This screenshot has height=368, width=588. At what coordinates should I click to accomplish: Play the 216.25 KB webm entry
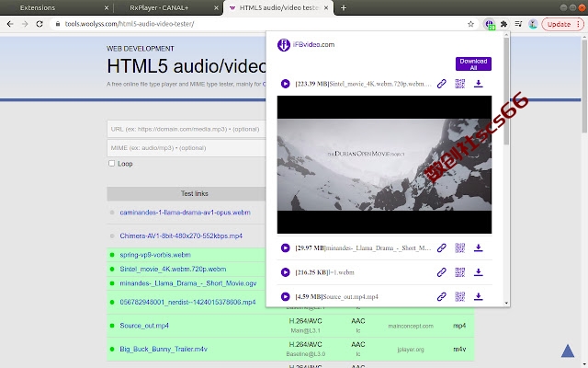click(x=286, y=272)
